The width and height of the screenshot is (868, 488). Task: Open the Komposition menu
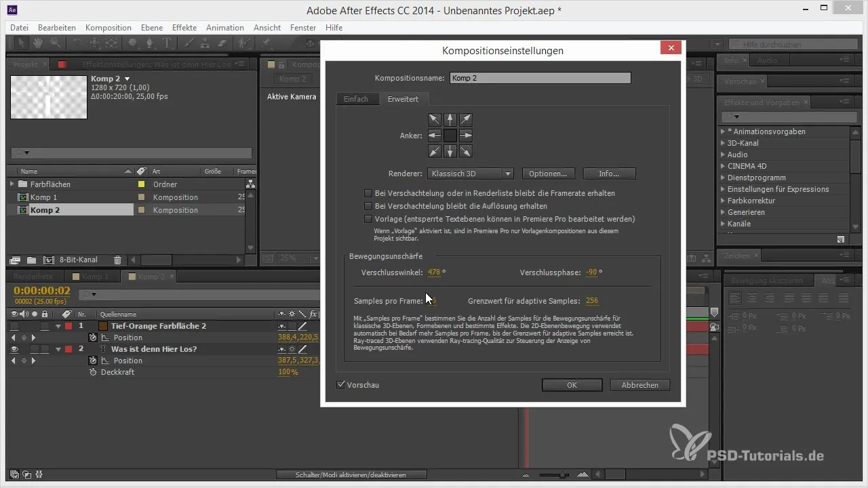[108, 28]
